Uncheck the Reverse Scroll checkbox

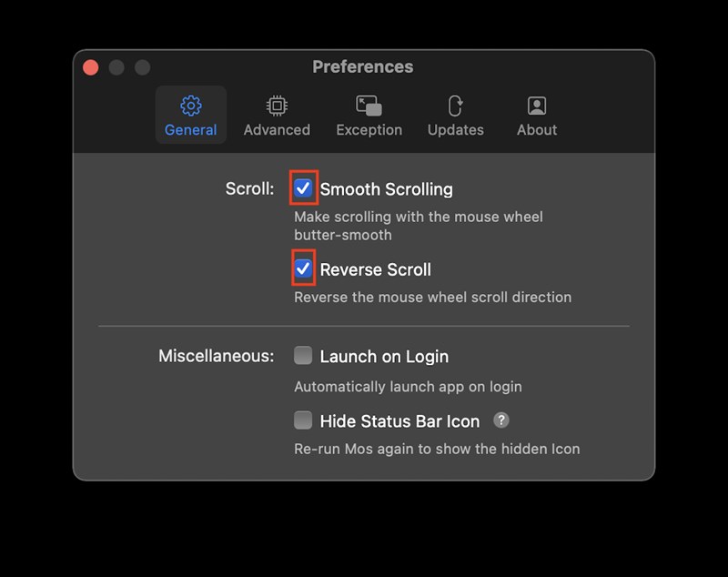pos(304,269)
